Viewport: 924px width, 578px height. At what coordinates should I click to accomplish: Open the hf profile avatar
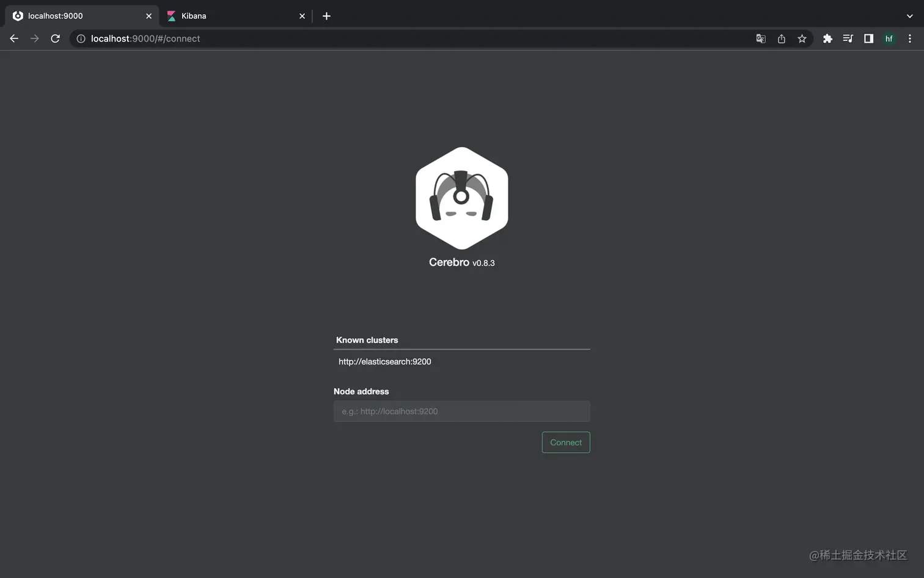click(889, 39)
